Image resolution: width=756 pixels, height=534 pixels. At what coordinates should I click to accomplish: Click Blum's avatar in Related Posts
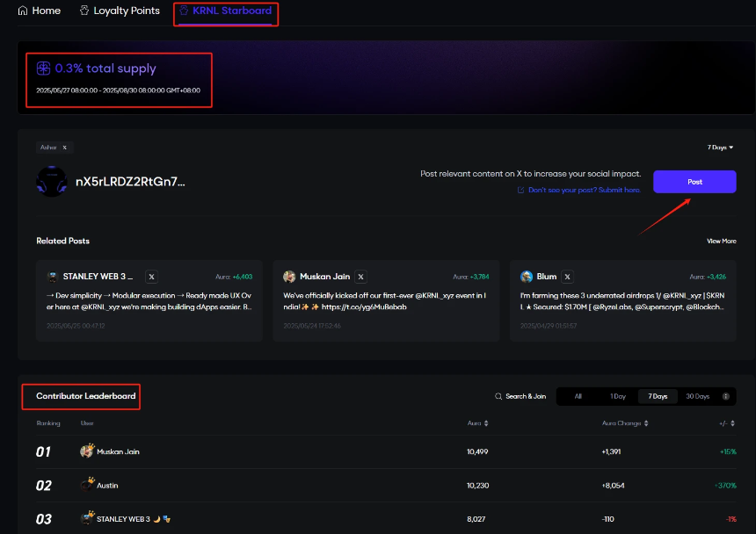pos(527,276)
